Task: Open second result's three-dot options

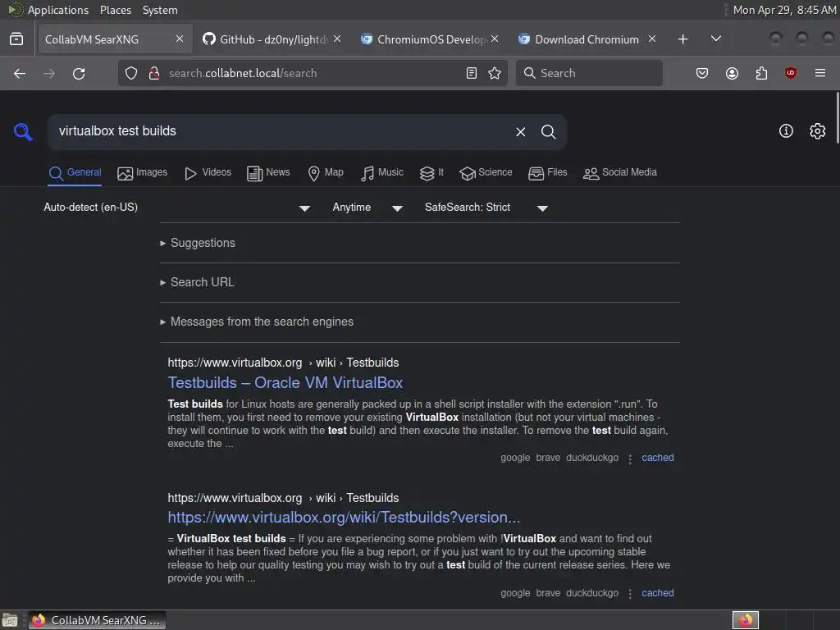Action: 630,594
